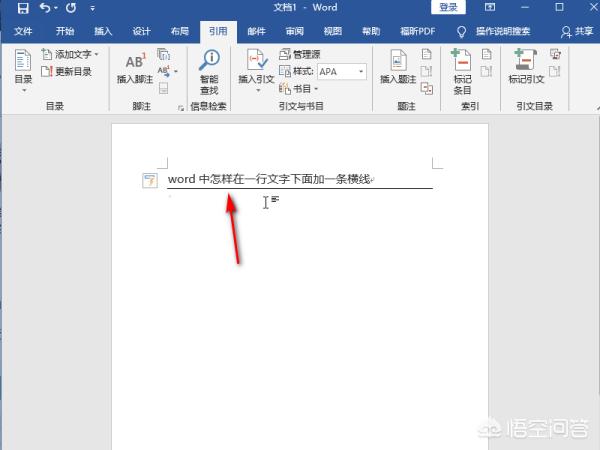Switch to the 审阅 tab
Image resolution: width=600 pixels, height=450 pixels.
point(294,31)
